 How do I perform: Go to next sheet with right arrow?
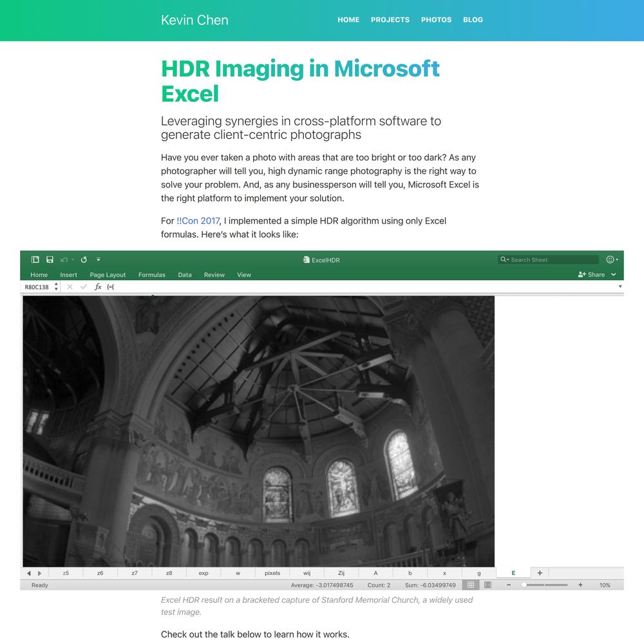[39, 573]
